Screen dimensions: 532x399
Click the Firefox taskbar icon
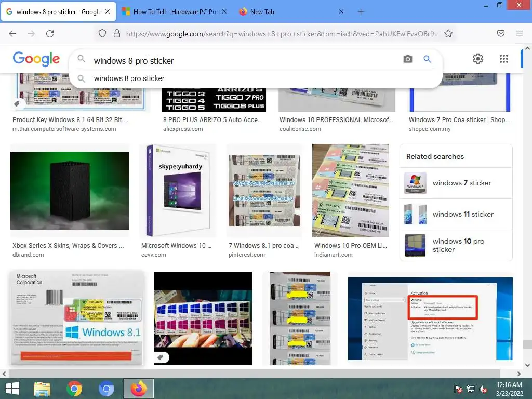coord(138,389)
